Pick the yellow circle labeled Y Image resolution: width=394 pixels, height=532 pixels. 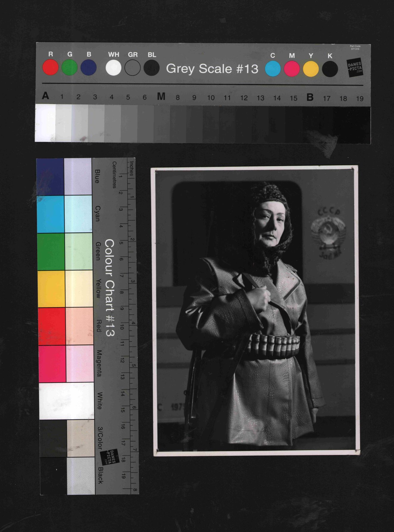coord(311,69)
